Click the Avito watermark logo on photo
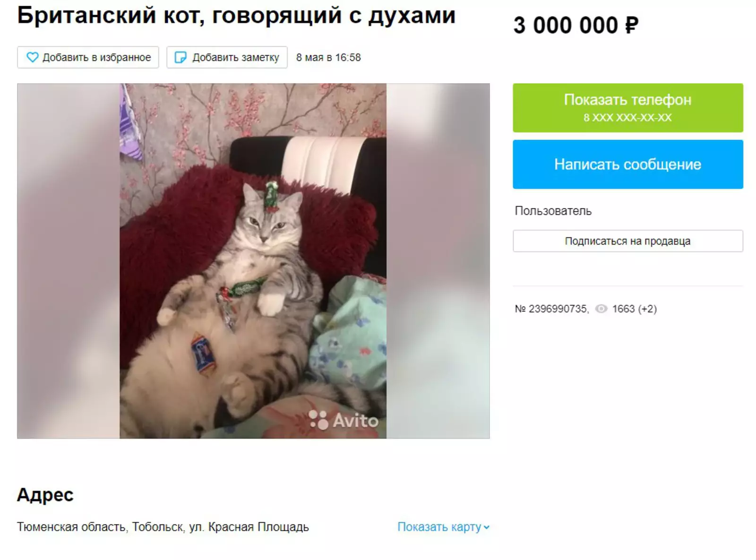Screen dimensions: 756x560 tap(344, 420)
